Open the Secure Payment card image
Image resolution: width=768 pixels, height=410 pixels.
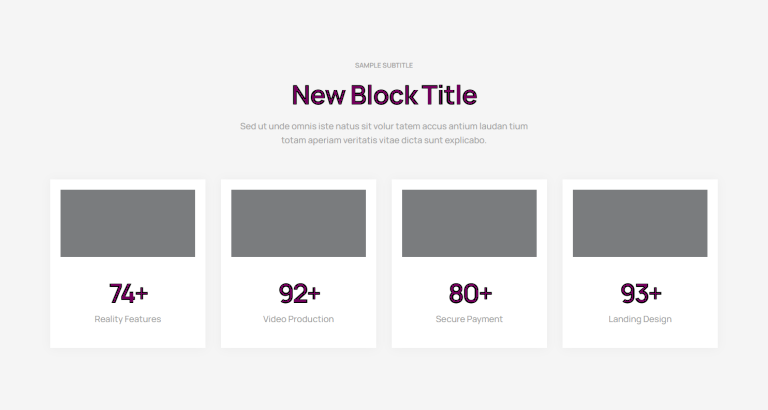(469, 223)
